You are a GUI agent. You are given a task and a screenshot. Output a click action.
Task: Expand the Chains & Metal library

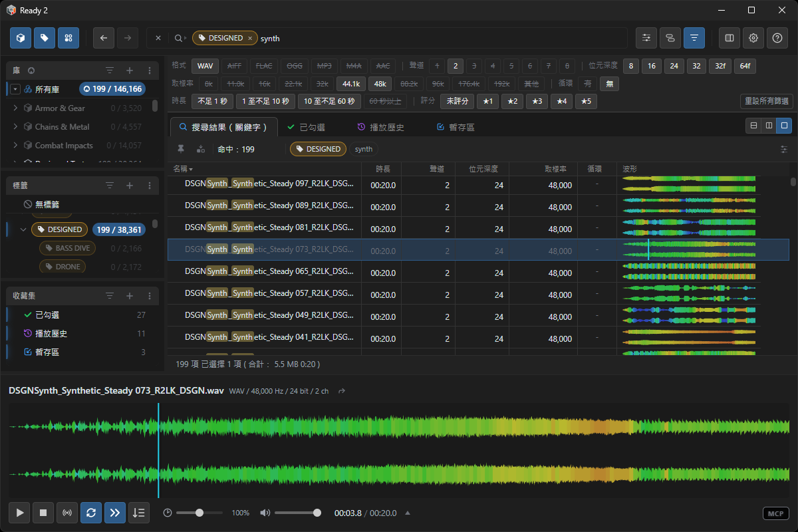pyautogui.click(x=15, y=126)
